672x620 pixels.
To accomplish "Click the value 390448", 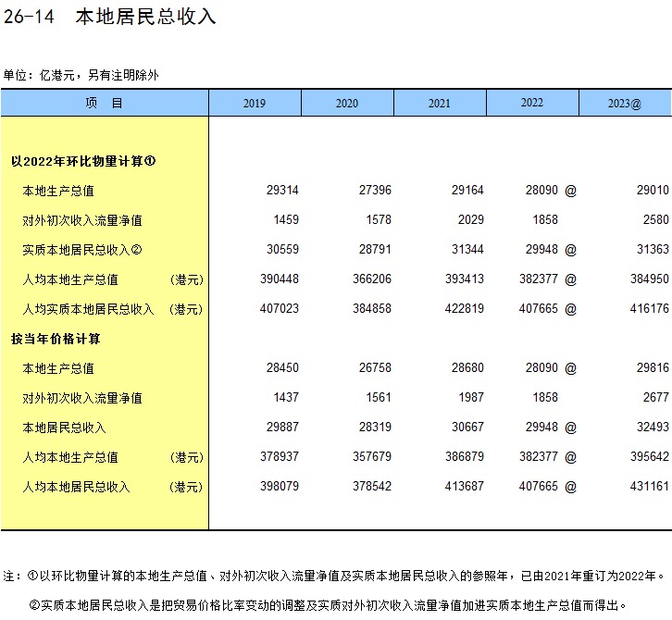I will 280,279.
